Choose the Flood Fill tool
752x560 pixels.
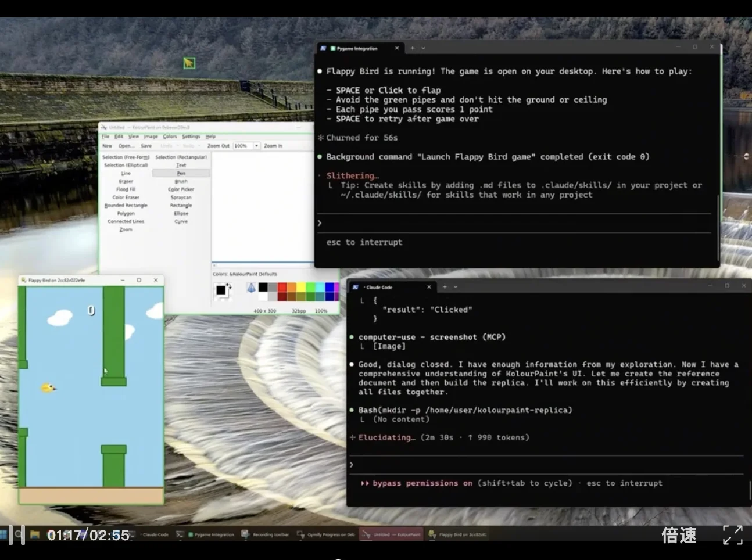point(126,189)
